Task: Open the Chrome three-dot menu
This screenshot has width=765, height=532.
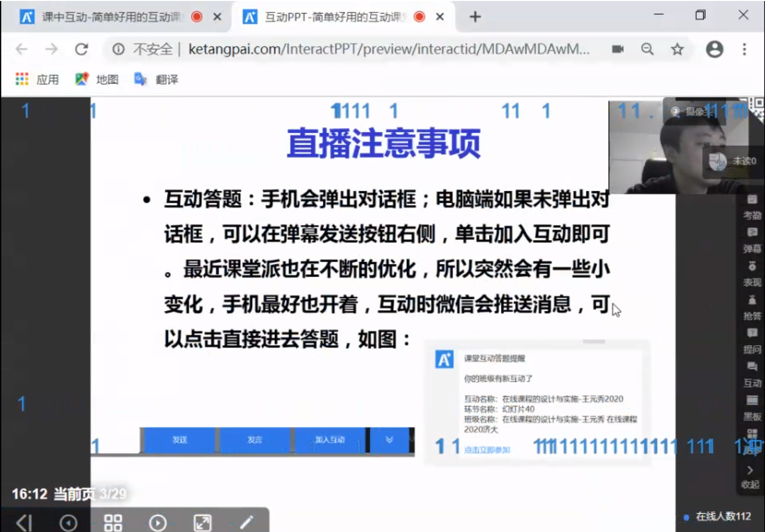Action: [744, 49]
